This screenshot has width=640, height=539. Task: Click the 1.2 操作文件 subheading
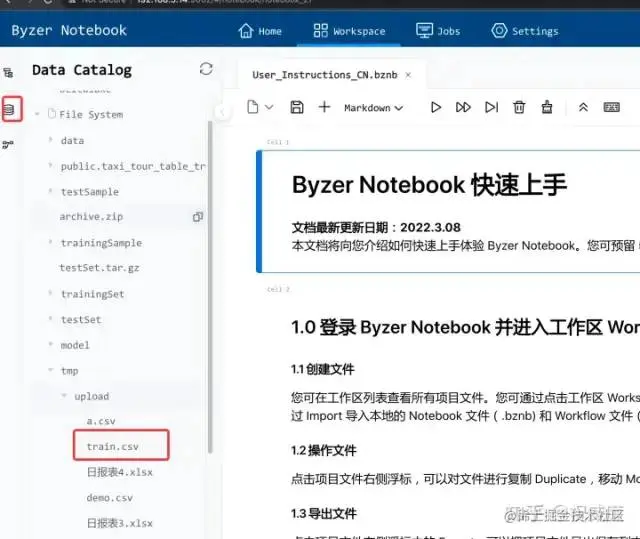point(323,450)
